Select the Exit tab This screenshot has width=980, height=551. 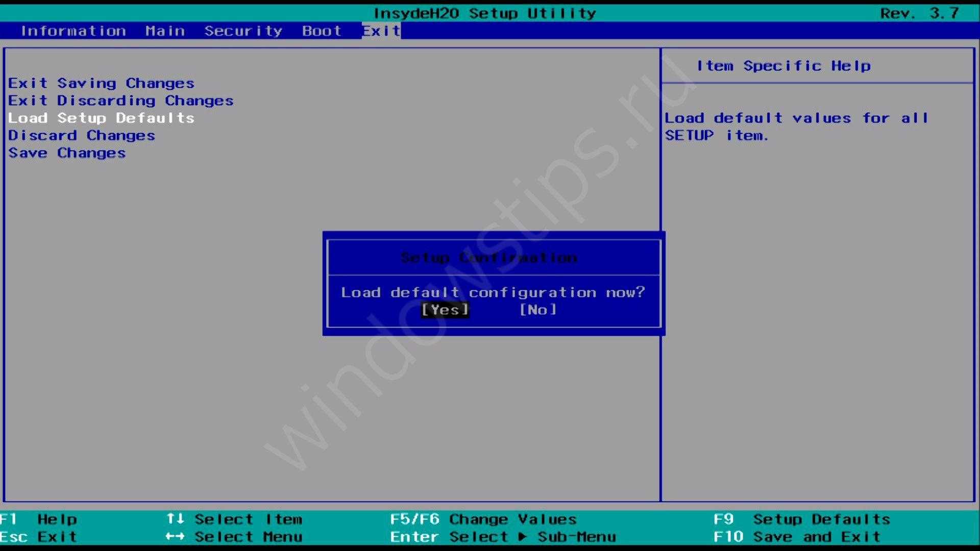tap(381, 31)
